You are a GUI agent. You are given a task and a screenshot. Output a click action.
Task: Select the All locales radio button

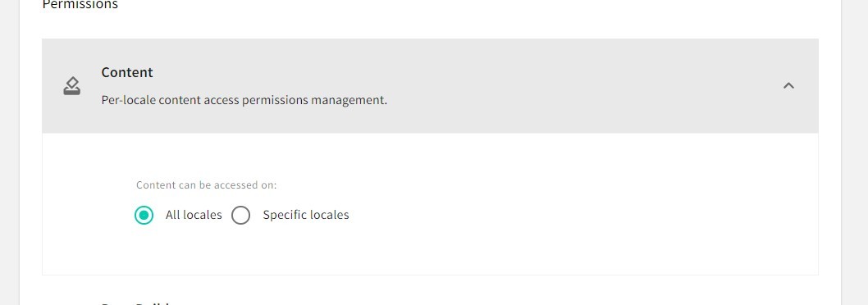pyautogui.click(x=144, y=215)
